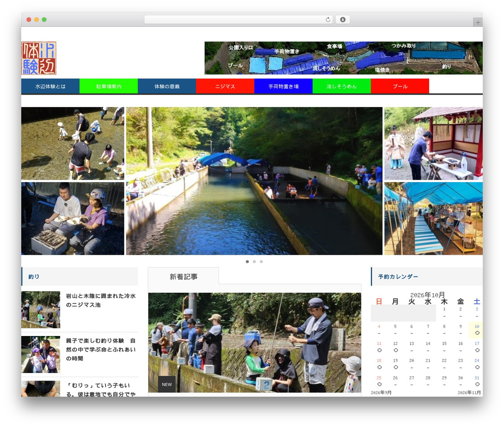Open article 親子で楽しむ釣り体験

pos(101,349)
